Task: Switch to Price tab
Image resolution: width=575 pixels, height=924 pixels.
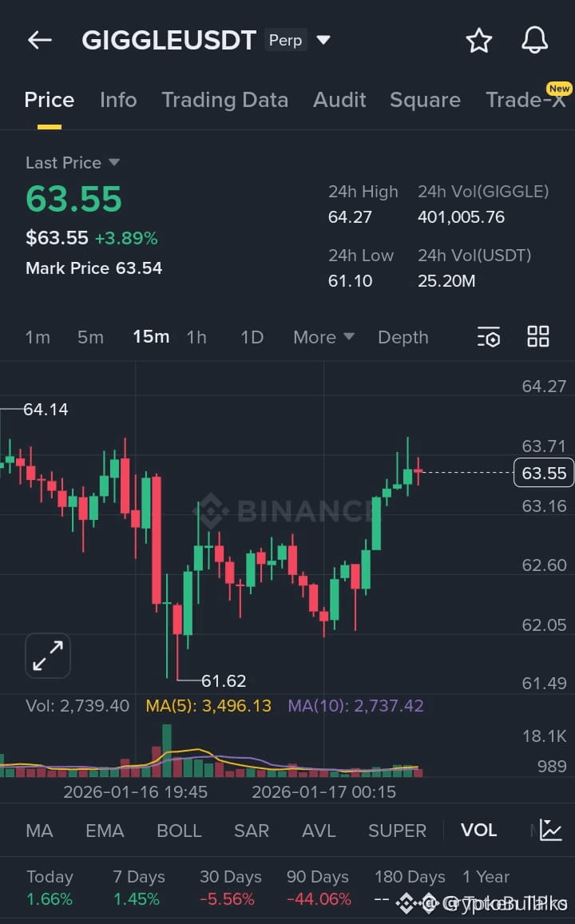Action: 50,100
